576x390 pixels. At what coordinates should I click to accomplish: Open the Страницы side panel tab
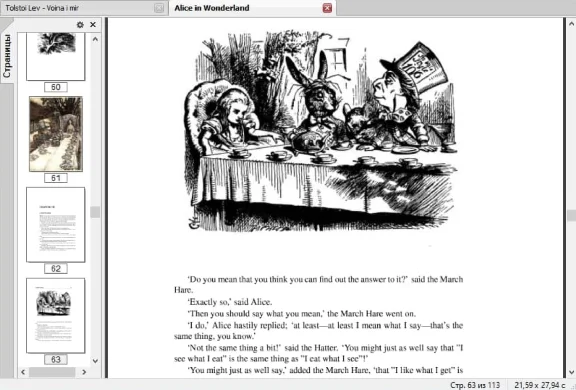[7, 55]
